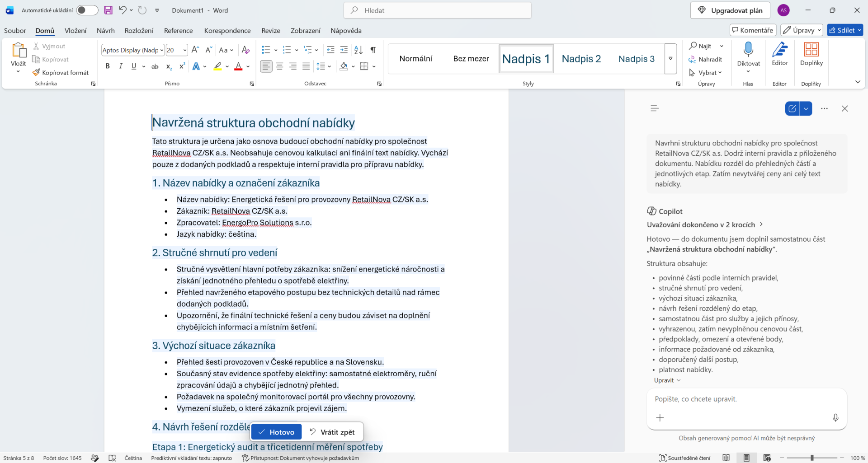The height and width of the screenshot is (463, 868).
Task: Switch to web layout view icon
Action: pos(767,458)
